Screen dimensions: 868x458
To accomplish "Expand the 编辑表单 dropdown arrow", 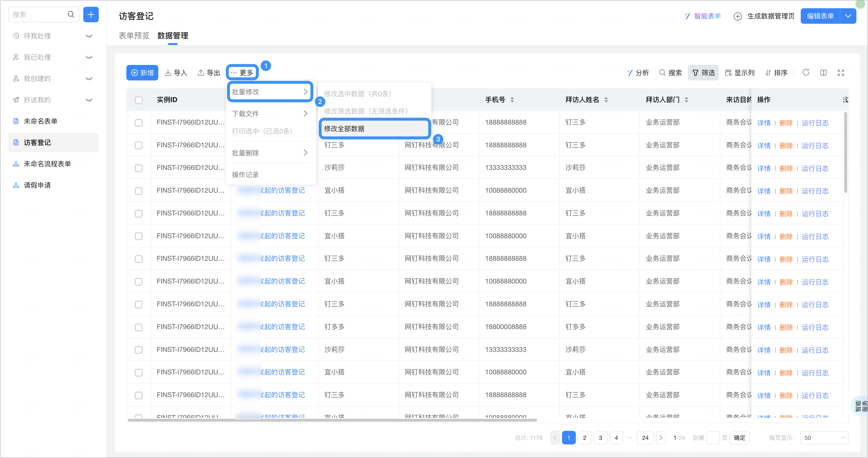I will pos(848,16).
